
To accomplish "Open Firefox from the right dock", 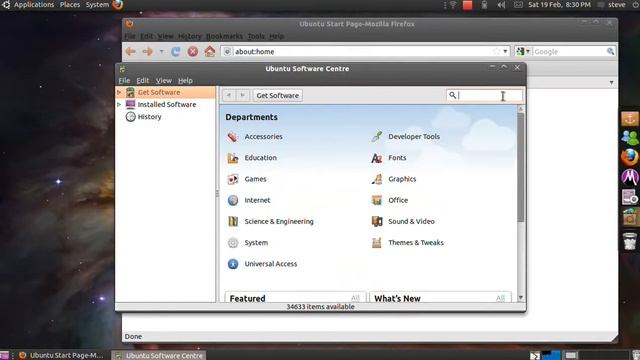I will coord(629,157).
